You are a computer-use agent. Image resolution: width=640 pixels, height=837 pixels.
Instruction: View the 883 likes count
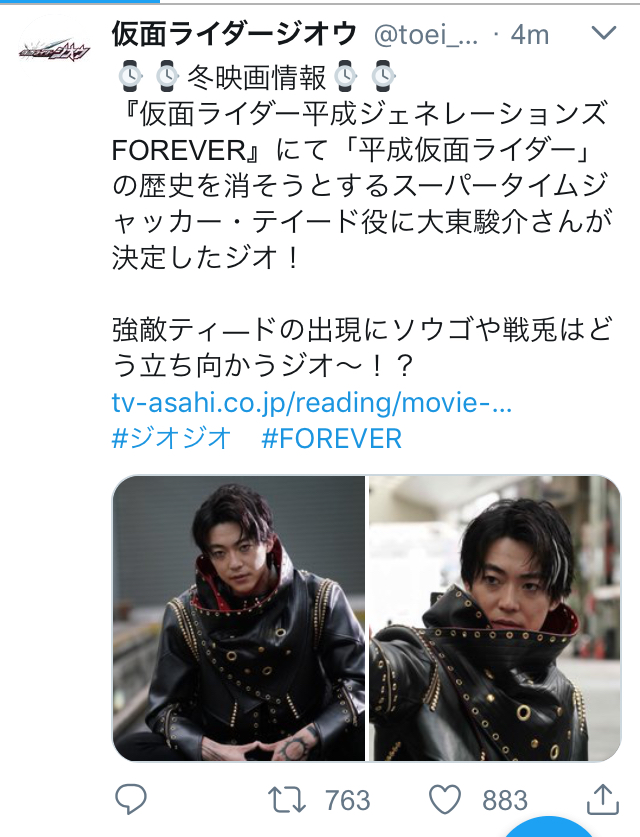pos(505,800)
